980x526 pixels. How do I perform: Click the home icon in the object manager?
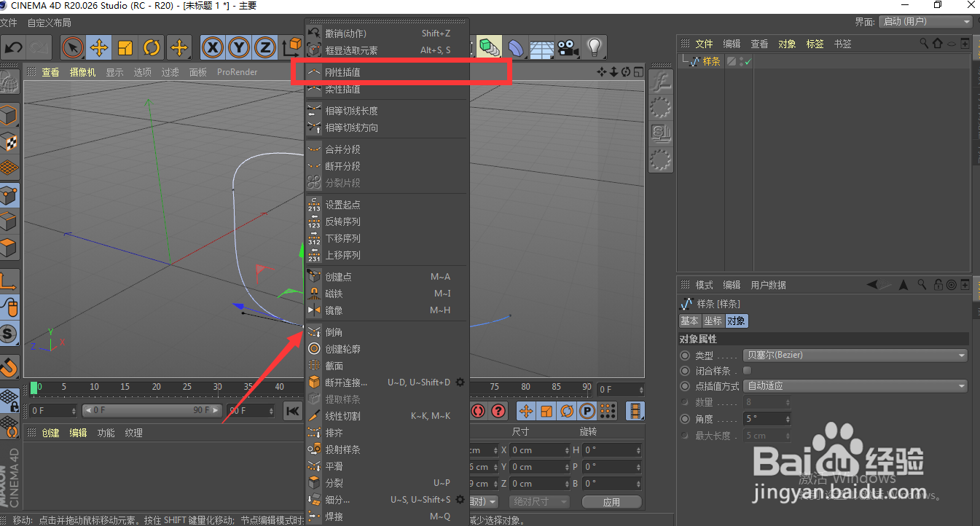click(x=938, y=44)
